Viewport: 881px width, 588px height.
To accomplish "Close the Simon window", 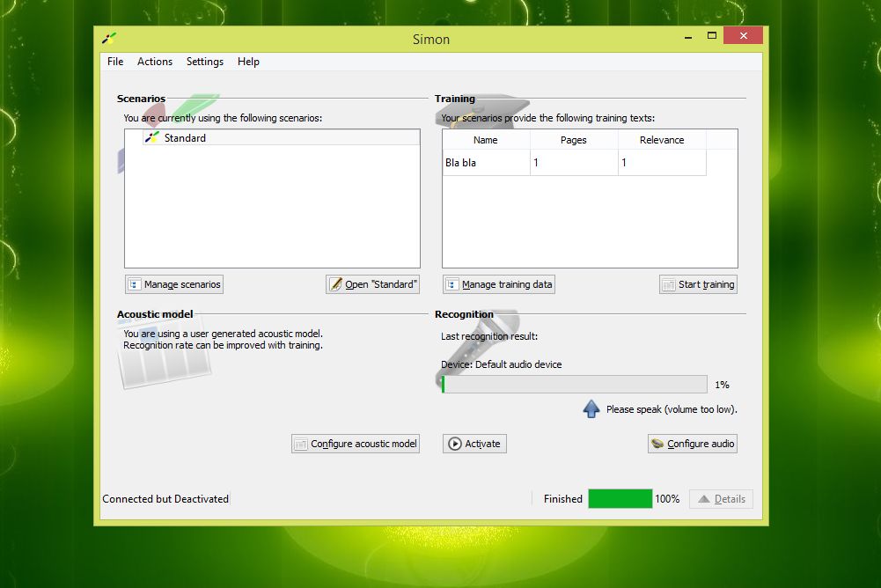I will click(744, 35).
